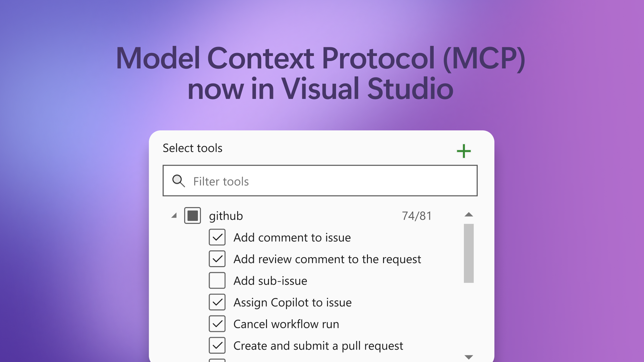Disable the Cancel workflow run tool
The height and width of the screenshot is (362, 644).
[x=217, y=324]
